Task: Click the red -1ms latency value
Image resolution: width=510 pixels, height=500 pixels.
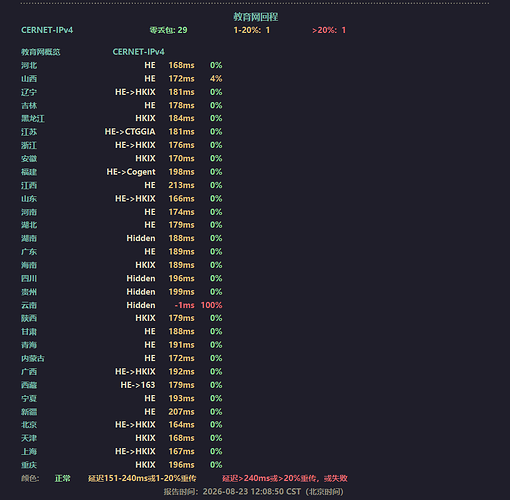Action: point(184,305)
